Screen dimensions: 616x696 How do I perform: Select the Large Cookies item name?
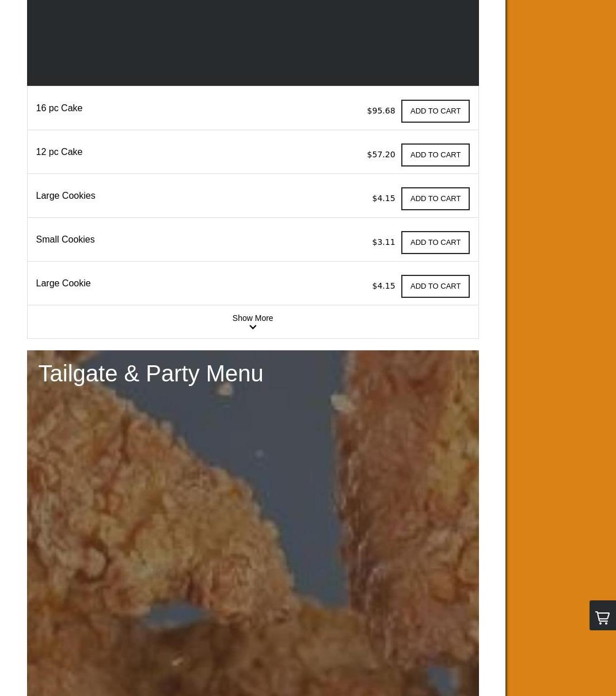click(x=65, y=195)
